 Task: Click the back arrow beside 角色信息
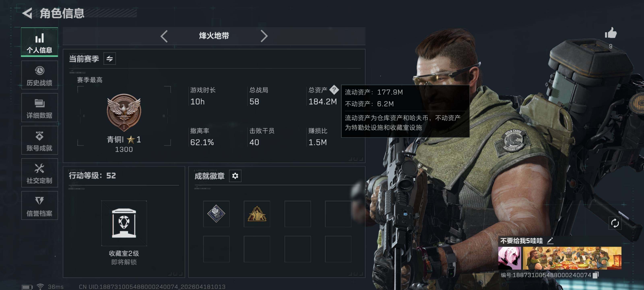pos(27,13)
